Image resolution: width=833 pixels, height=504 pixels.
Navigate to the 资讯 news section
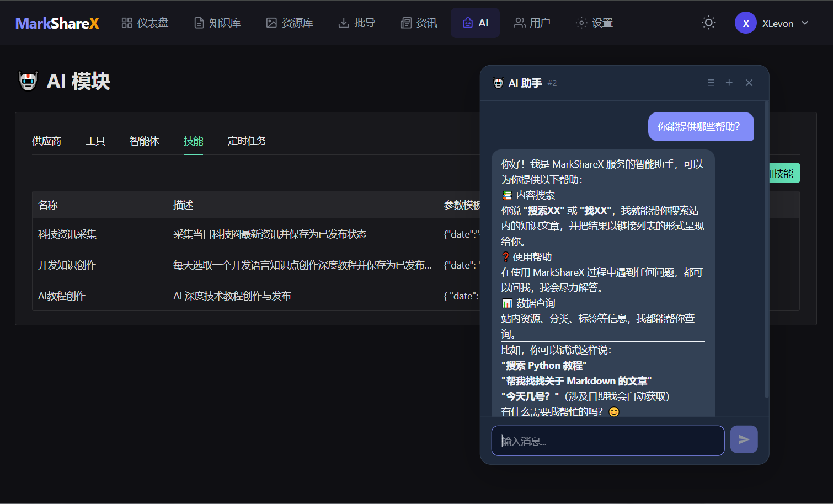click(x=419, y=23)
